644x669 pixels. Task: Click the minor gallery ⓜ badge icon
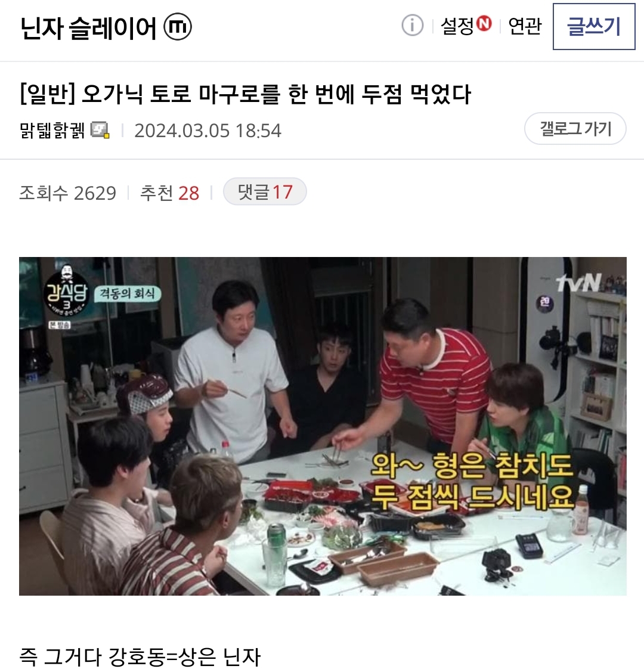[x=178, y=27]
